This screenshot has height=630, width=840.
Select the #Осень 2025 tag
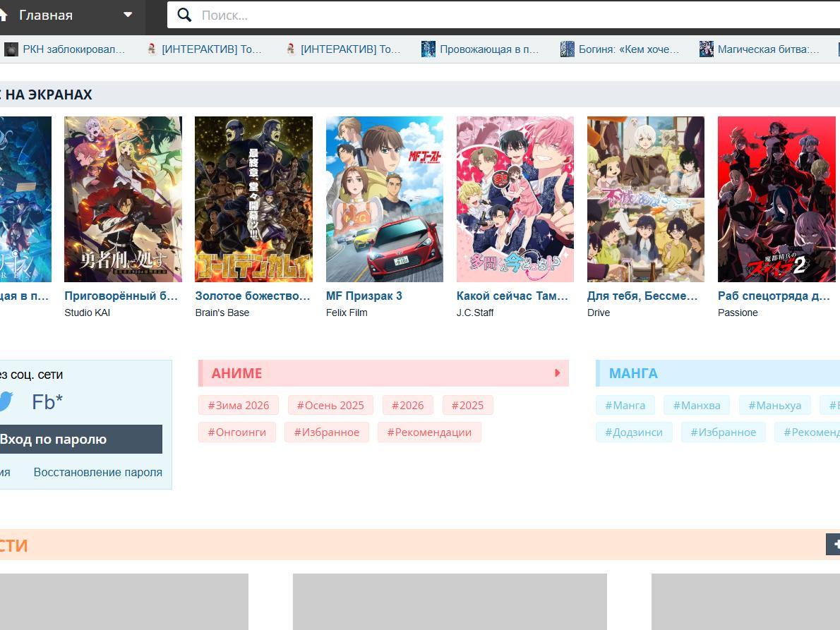pos(330,405)
